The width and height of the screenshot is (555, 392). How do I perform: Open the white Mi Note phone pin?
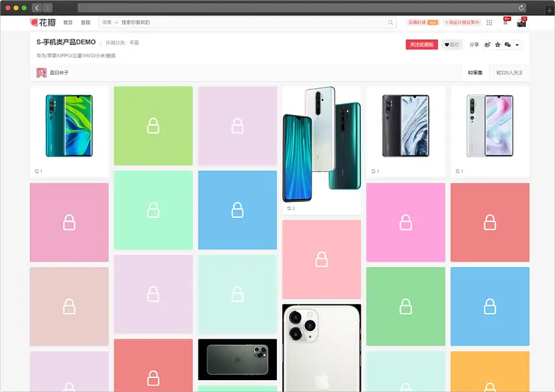[x=490, y=126]
